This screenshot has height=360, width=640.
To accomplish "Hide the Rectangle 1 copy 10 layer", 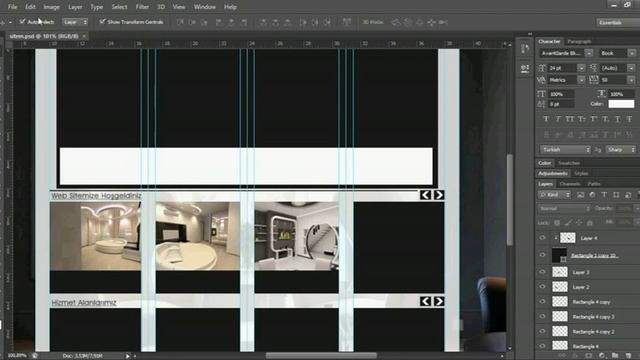I will (x=542, y=255).
